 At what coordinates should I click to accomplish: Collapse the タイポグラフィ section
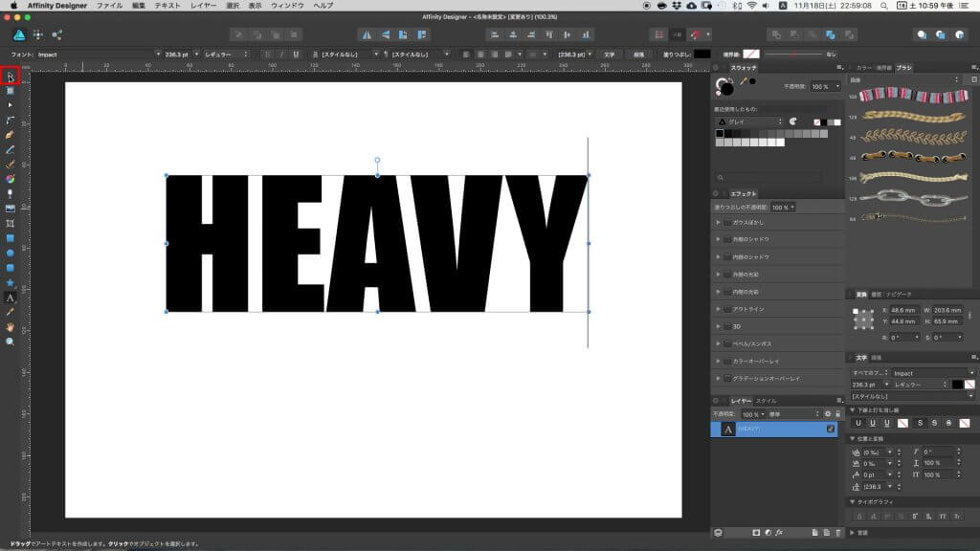point(853,501)
